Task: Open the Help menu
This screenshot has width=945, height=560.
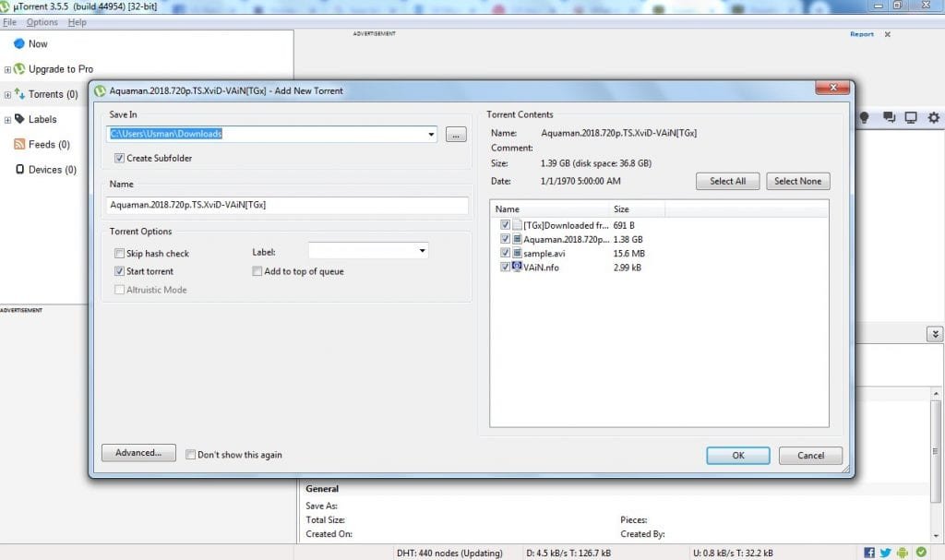Action: tap(78, 22)
